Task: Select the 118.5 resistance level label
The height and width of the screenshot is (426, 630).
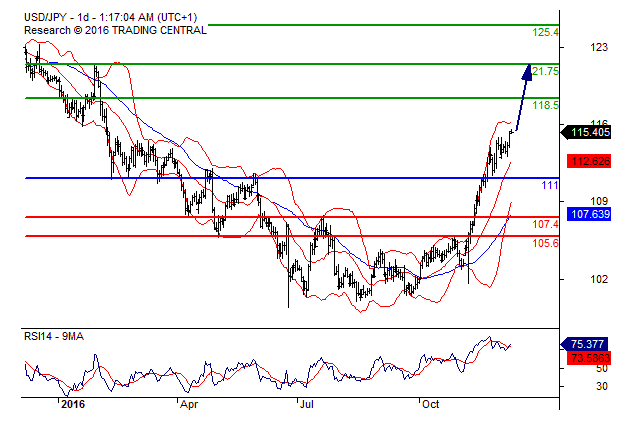Action: click(x=545, y=106)
